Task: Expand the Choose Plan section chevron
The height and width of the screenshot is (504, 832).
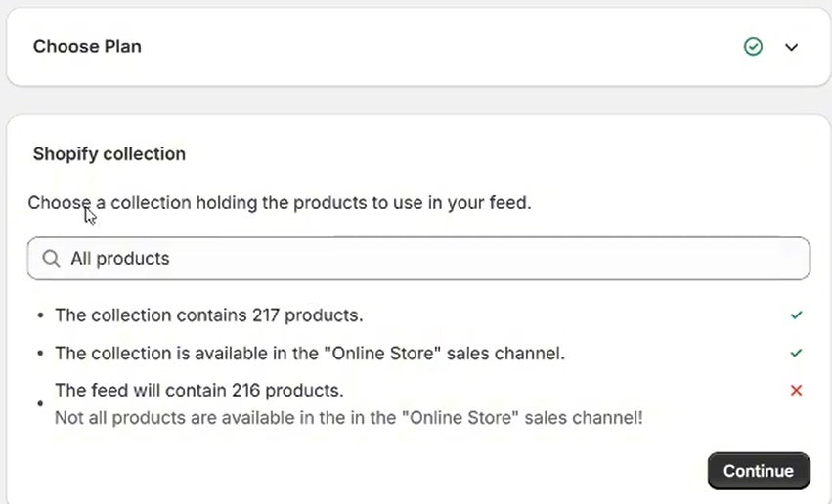Action: (792, 47)
